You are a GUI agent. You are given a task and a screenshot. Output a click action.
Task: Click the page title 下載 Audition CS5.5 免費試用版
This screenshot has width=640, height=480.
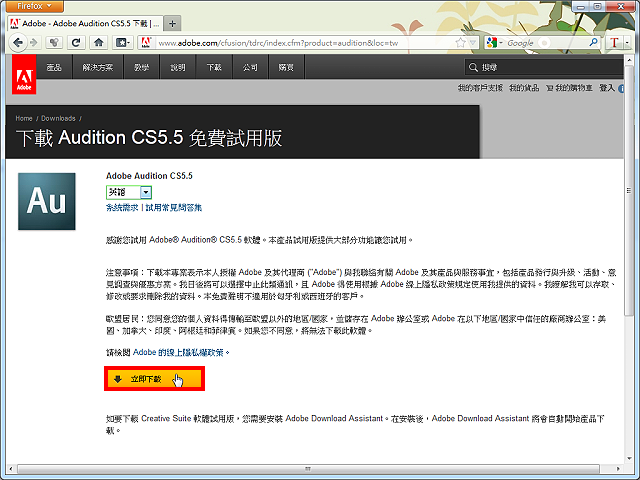[x=149, y=138]
